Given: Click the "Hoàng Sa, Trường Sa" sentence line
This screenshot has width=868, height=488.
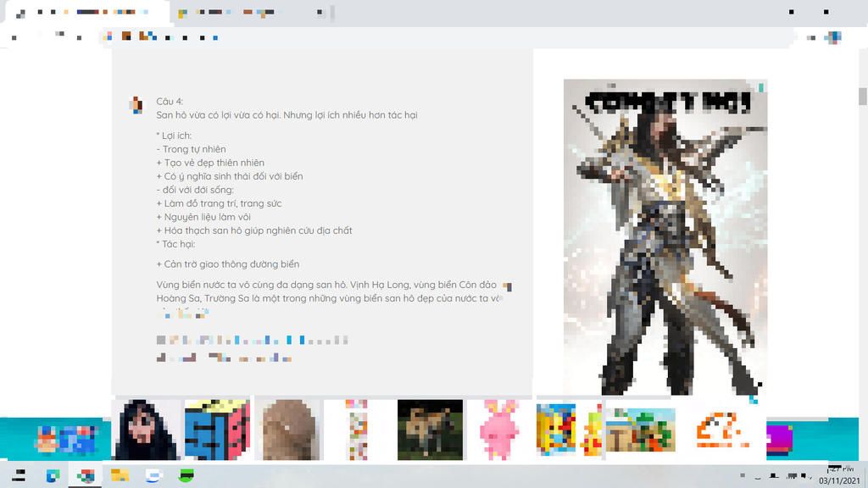Looking at the screenshot, I should pyautogui.click(x=329, y=298).
